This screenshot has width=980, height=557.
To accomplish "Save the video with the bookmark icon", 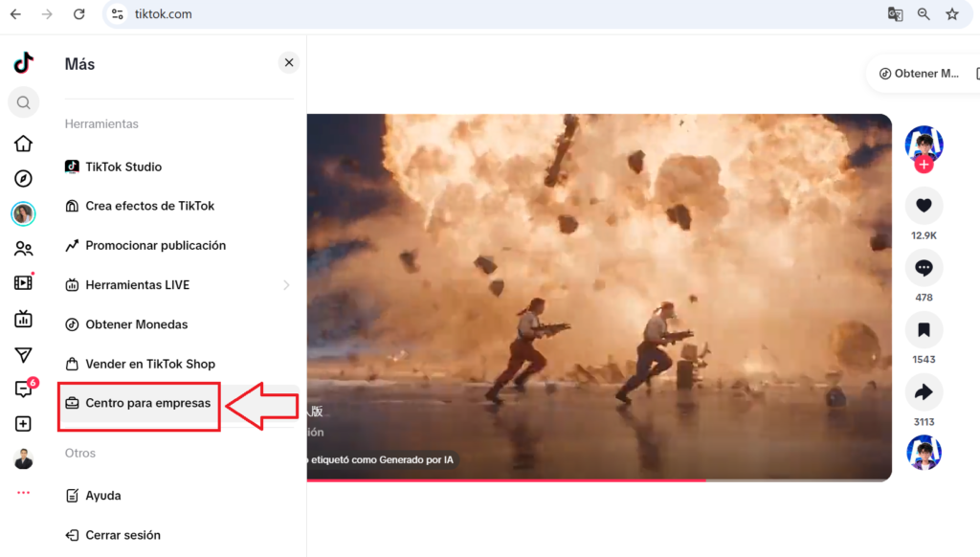I will point(924,329).
